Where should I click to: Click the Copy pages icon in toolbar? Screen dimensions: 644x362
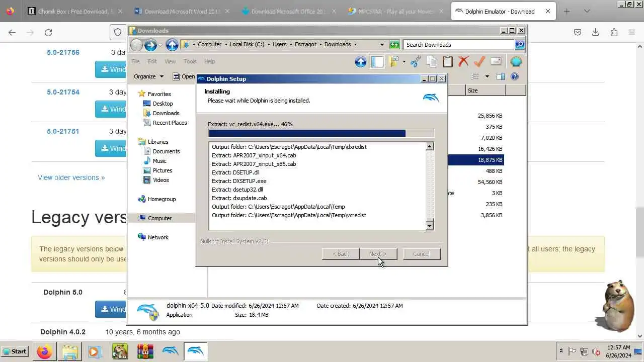(x=432, y=61)
